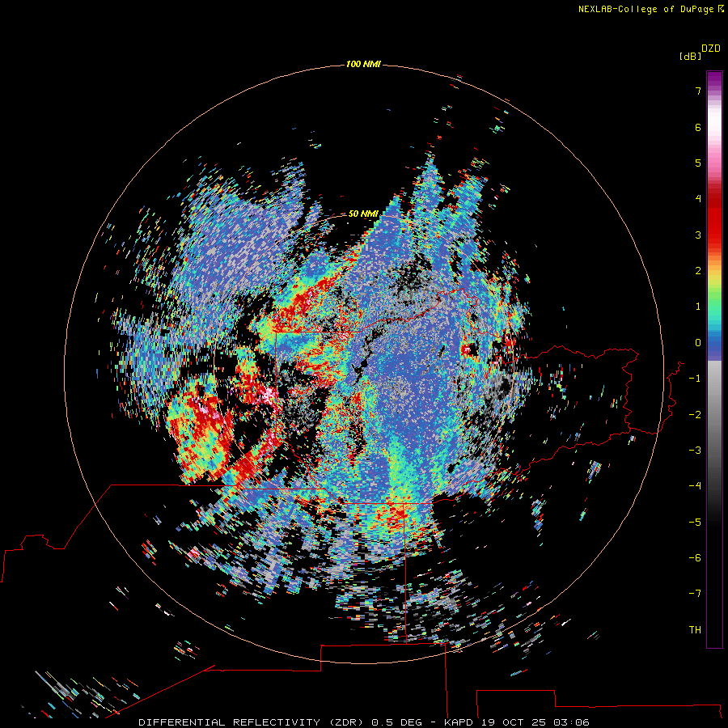Click the TH threshold label on the legend

695,630
